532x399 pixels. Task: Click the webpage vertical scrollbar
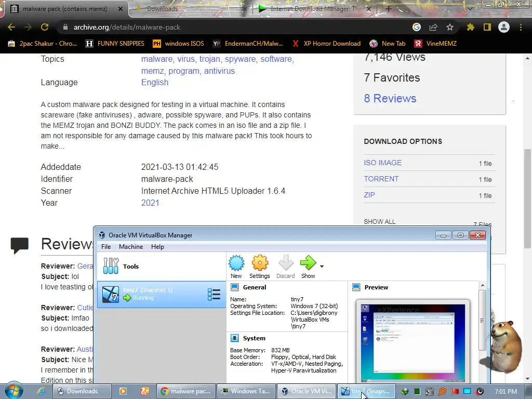527,198
